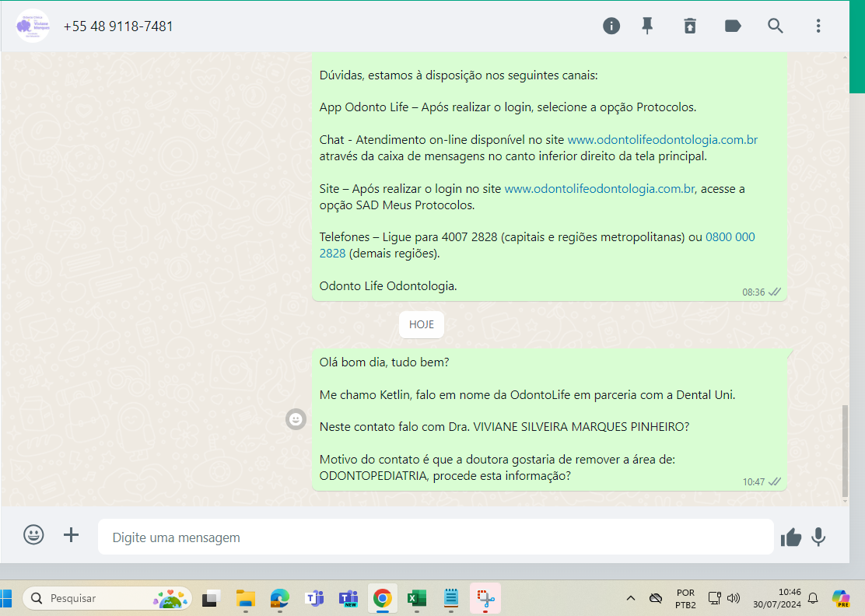Open the emoji picker beside message box
Screen dimensions: 865x616
pyautogui.click(x=33, y=534)
